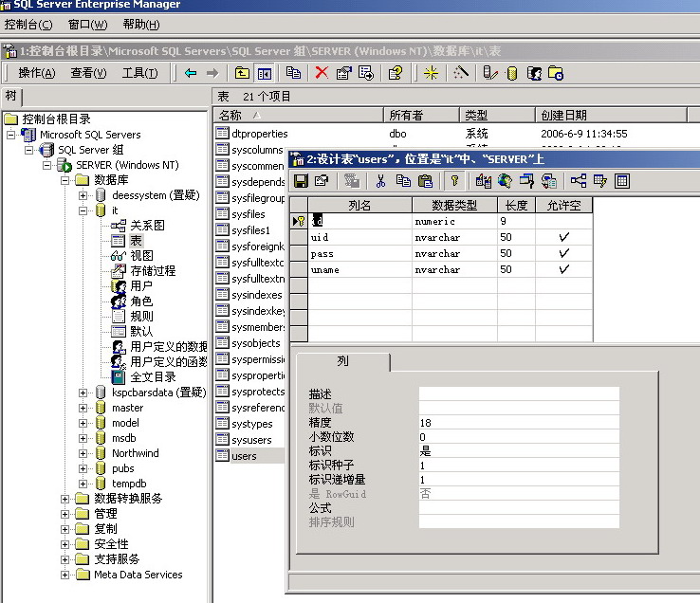Open the 操作(A) menu
Image resolution: width=700 pixels, height=603 pixels.
pos(37,73)
